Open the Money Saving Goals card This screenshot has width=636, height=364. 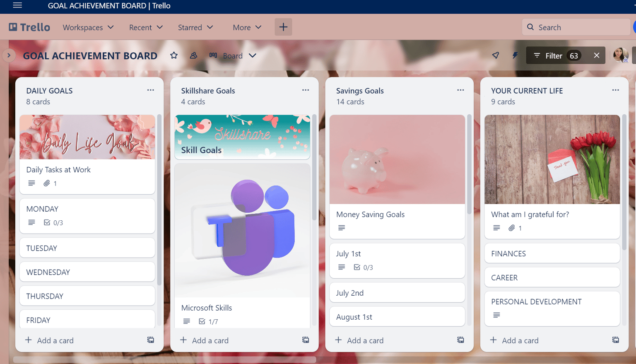tap(397, 177)
